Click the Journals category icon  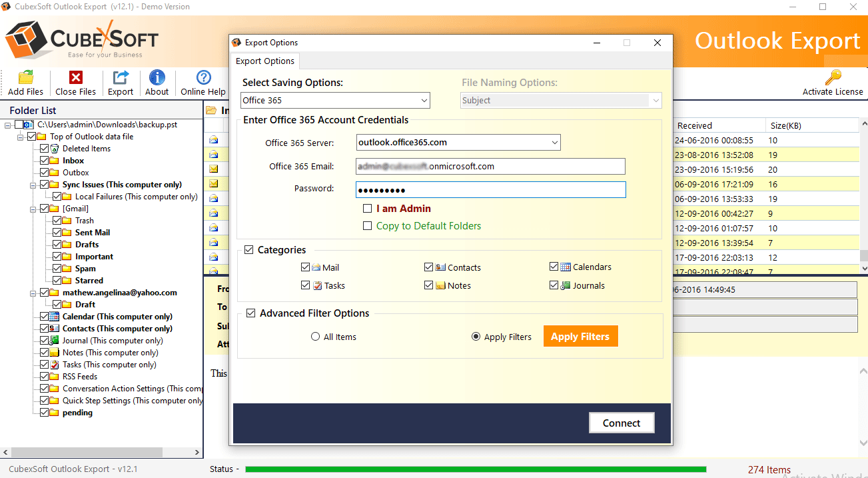(x=566, y=285)
